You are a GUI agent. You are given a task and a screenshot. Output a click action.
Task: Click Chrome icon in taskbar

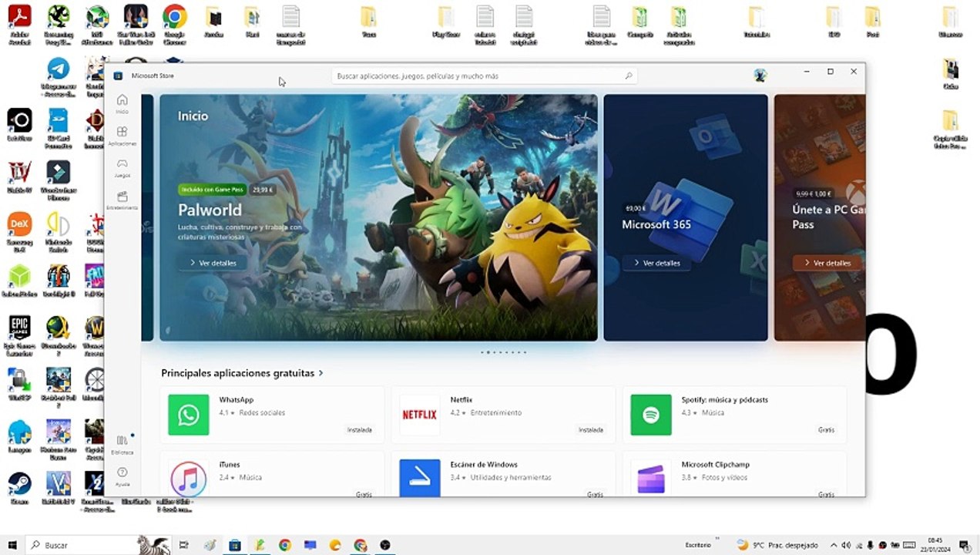[x=284, y=545]
